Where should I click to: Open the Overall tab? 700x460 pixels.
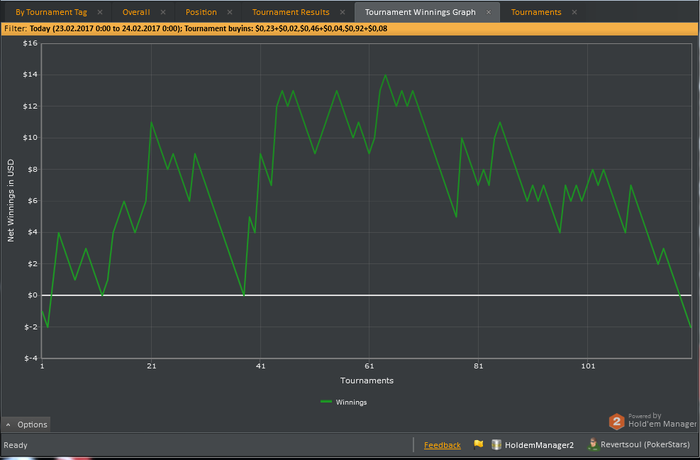[136, 12]
